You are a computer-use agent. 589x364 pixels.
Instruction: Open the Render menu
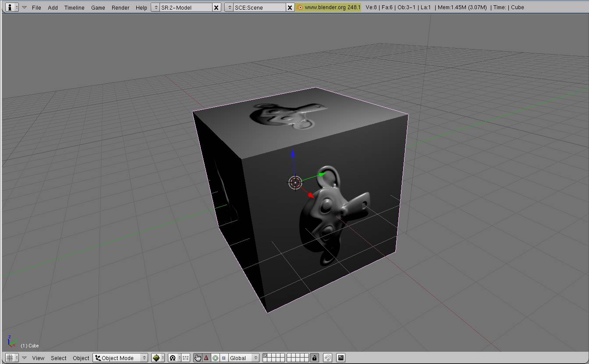121,7
